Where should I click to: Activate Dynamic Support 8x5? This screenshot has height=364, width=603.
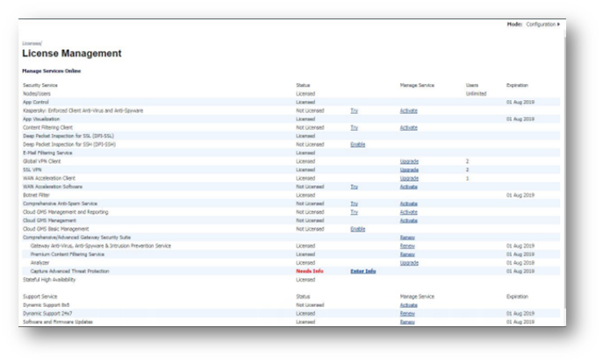pos(408,305)
